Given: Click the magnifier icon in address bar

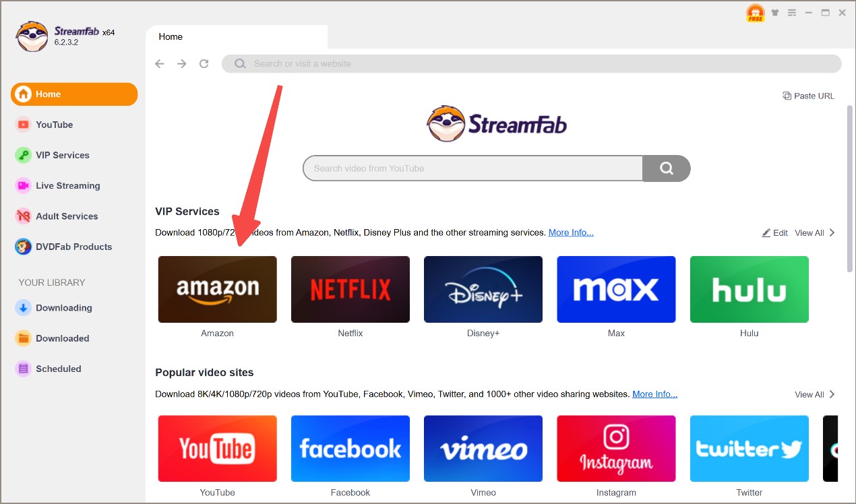Looking at the screenshot, I should 240,63.
